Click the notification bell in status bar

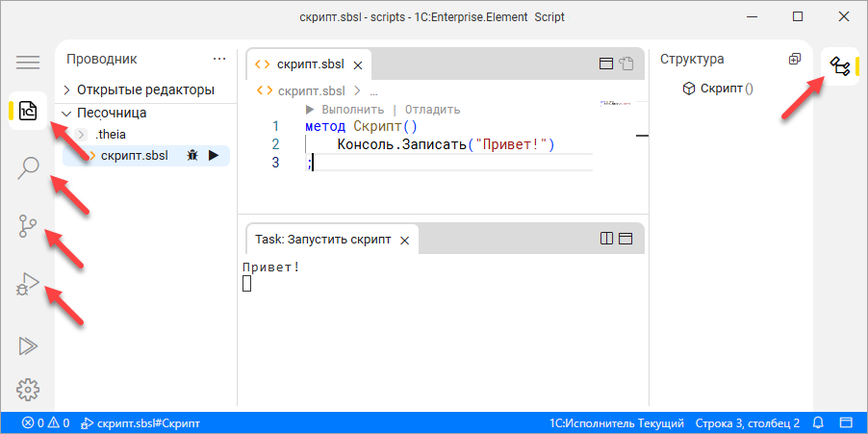[819, 422]
